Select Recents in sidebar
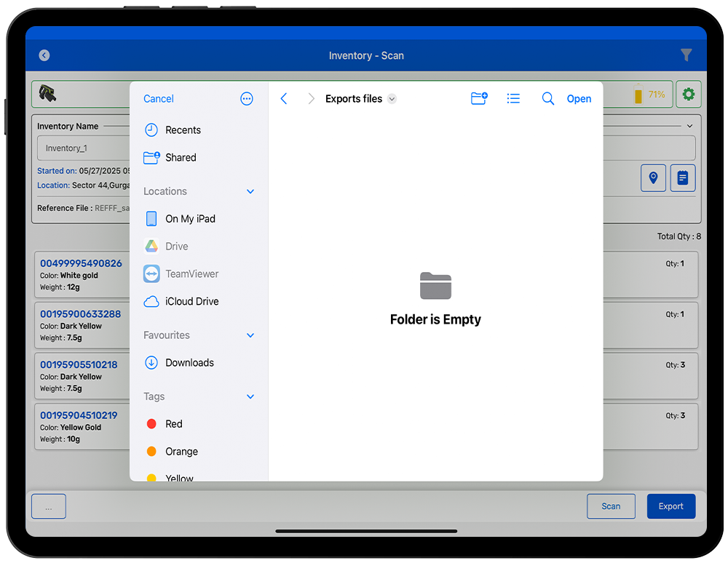Screen dimensions: 728x563 coord(183,130)
